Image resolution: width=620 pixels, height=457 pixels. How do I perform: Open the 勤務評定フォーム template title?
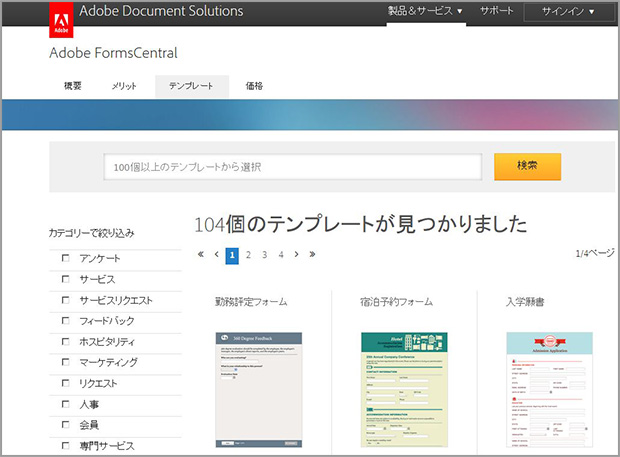(x=251, y=302)
